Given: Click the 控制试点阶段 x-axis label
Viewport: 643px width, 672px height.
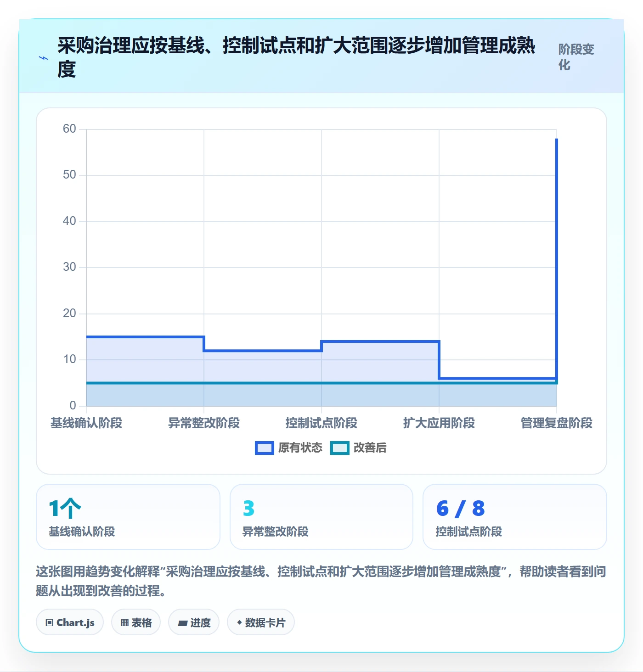Looking at the screenshot, I should pos(321,423).
